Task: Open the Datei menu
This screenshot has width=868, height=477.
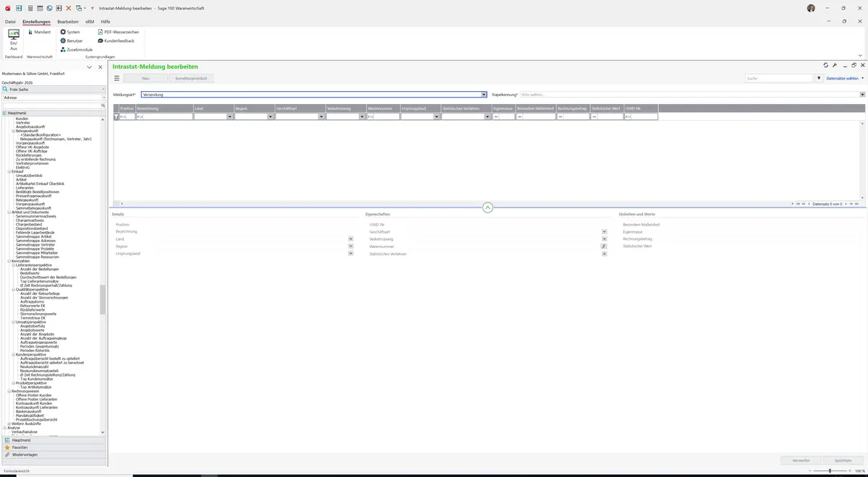Action: pos(10,22)
